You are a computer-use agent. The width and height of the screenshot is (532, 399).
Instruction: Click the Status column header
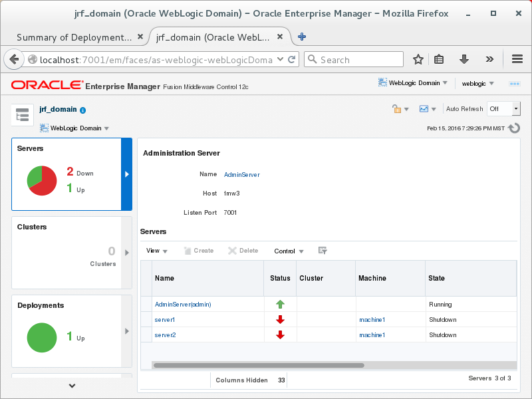point(280,278)
